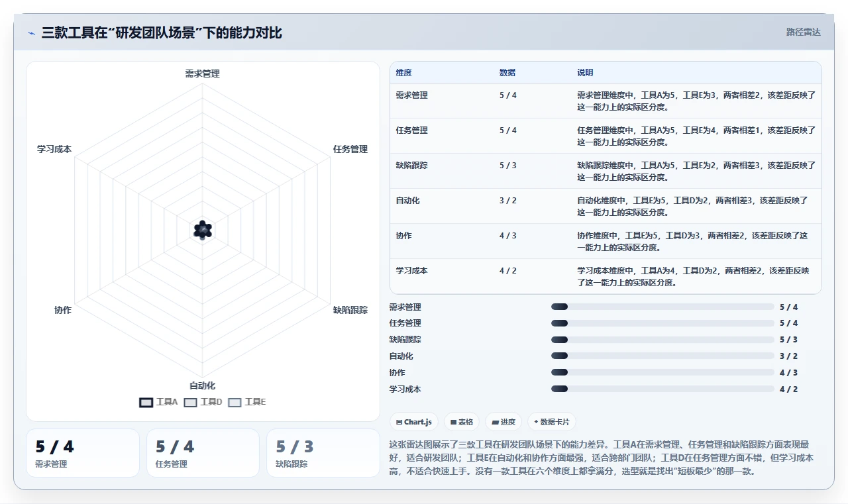Click the 任务管理 progress bar
Viewport: 848px width, 504px height.
662,323
